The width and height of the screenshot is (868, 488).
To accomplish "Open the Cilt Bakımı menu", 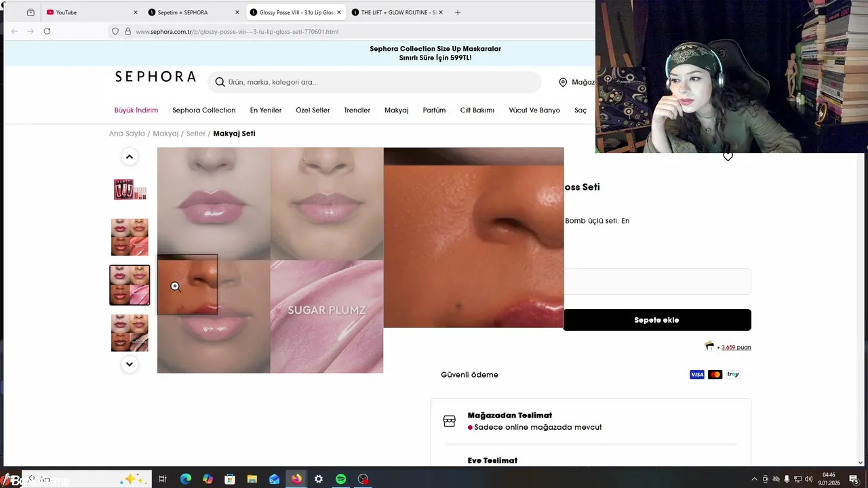I will click(x=477, y=110).
